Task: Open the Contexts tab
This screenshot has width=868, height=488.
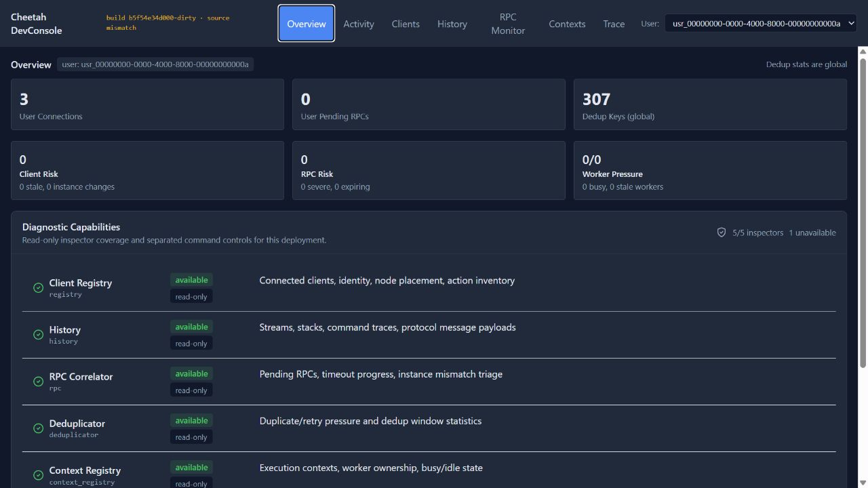Action: [x=567, y=24]
